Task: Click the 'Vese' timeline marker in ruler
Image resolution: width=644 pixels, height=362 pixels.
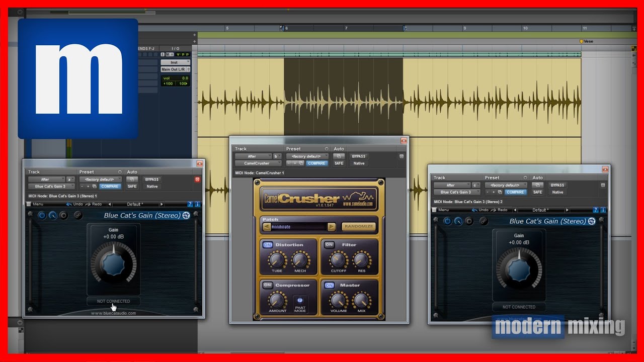Action: pos(587,41)
